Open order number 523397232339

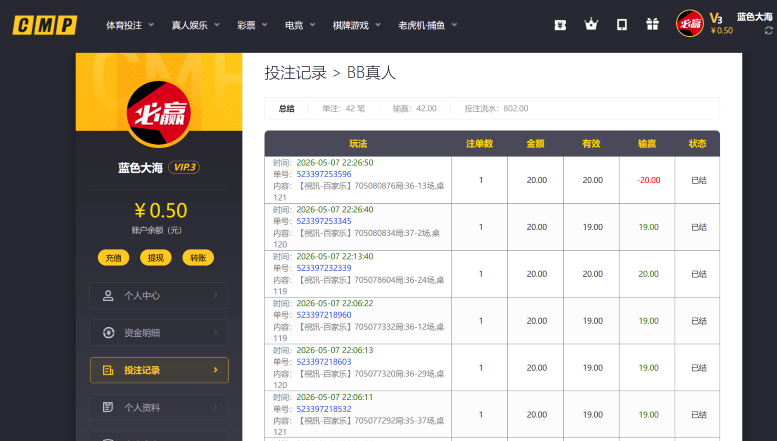pos(324,268)
